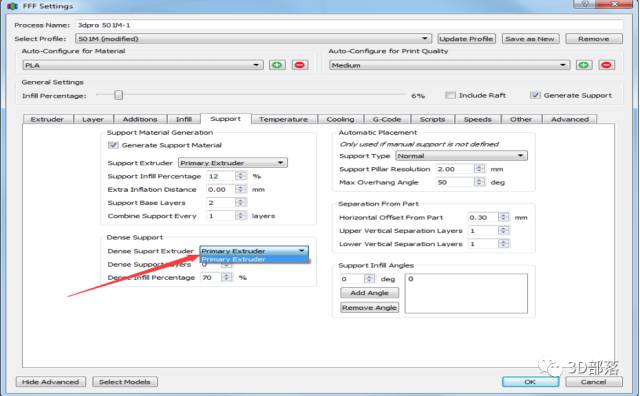Open the Medium print quality dropdown

(449, 65)
